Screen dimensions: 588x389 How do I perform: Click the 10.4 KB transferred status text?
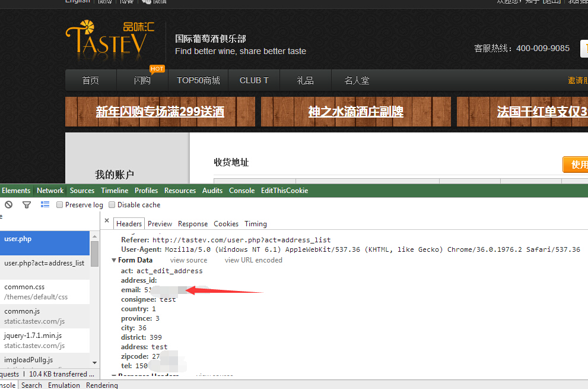(62, 374)
